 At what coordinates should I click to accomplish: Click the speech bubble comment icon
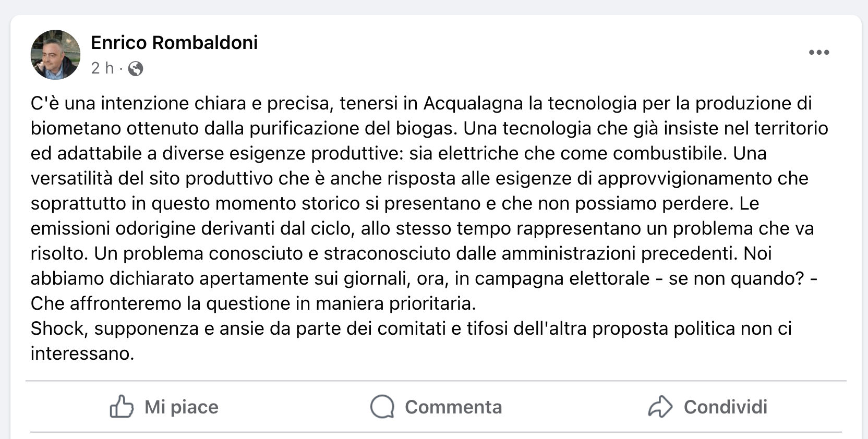[x=382, y=407]
